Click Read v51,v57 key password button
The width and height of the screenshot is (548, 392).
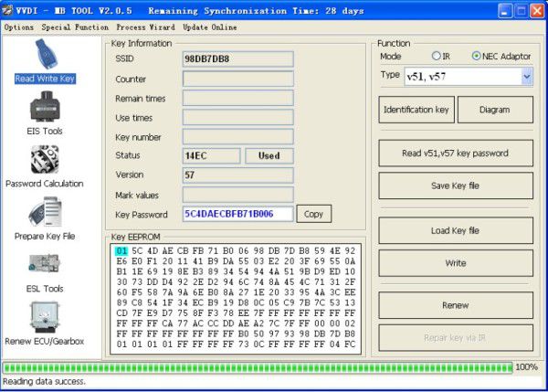pyautogui.click(x=456, y=154)
